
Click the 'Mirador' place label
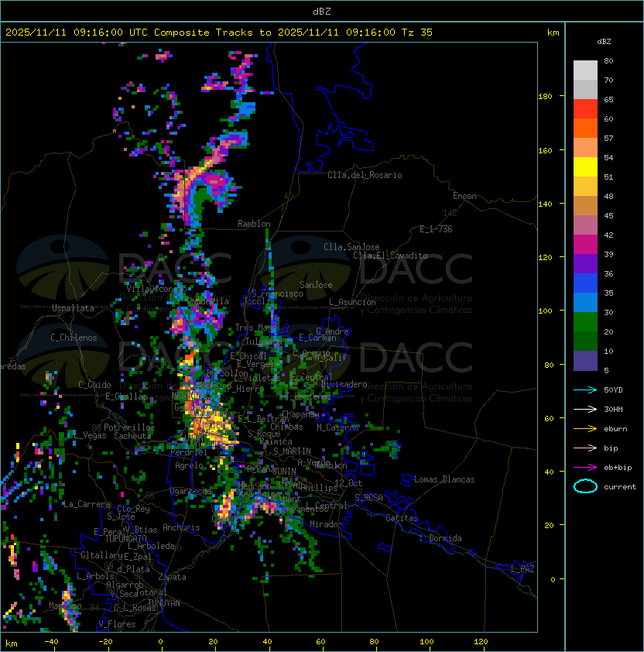click(x=327, y=524)
